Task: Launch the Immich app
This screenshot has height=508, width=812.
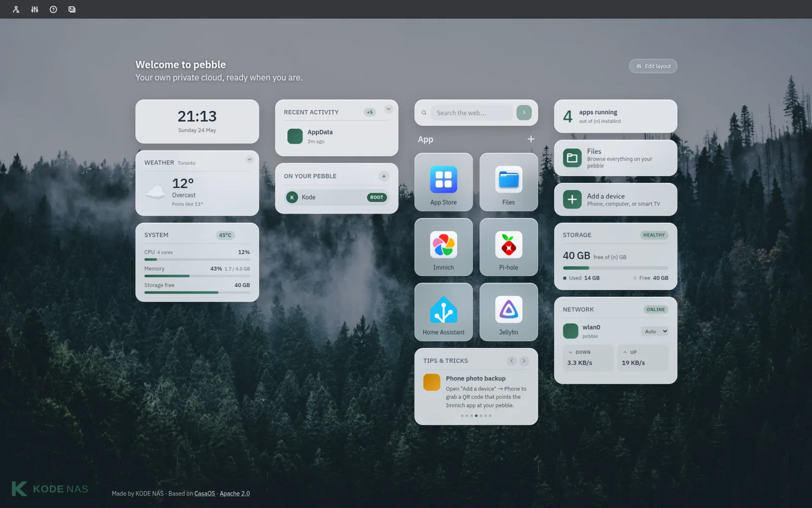Action: [444, 247]
